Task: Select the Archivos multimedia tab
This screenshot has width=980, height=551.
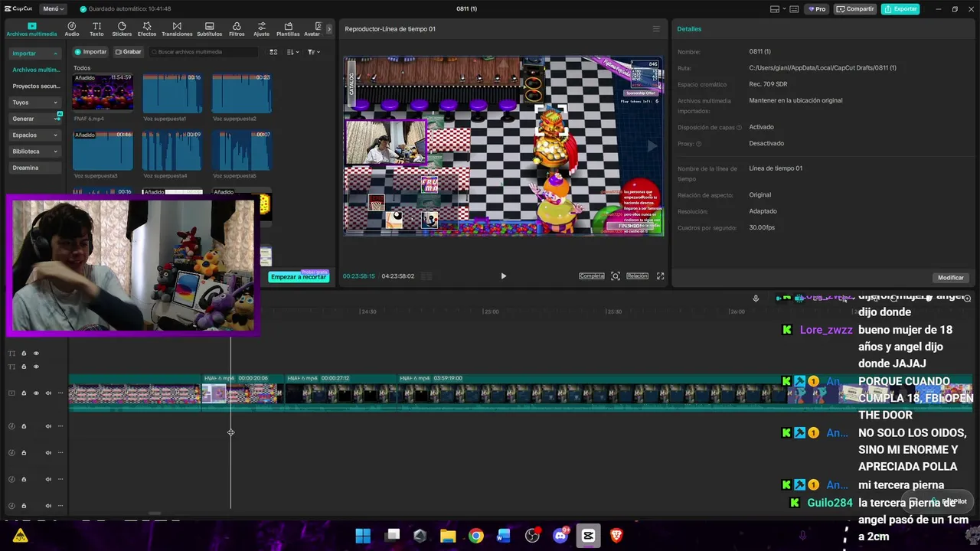Action: point(31,29)
